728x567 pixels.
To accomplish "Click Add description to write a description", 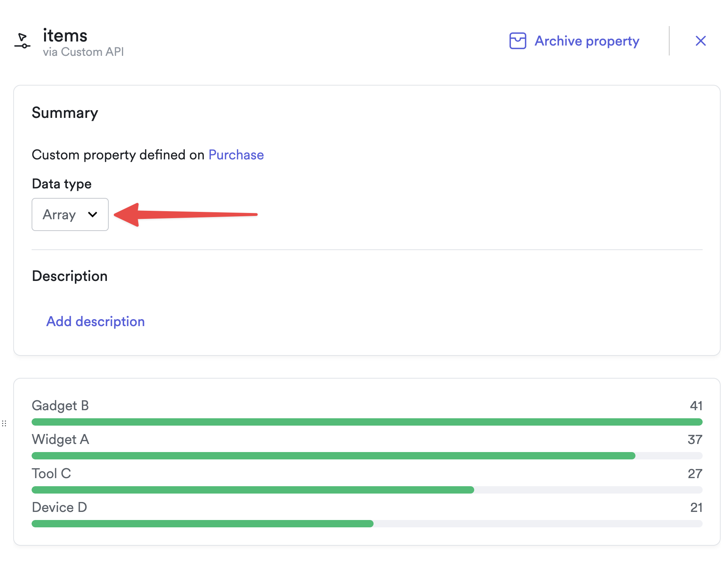I will [95, 321].
